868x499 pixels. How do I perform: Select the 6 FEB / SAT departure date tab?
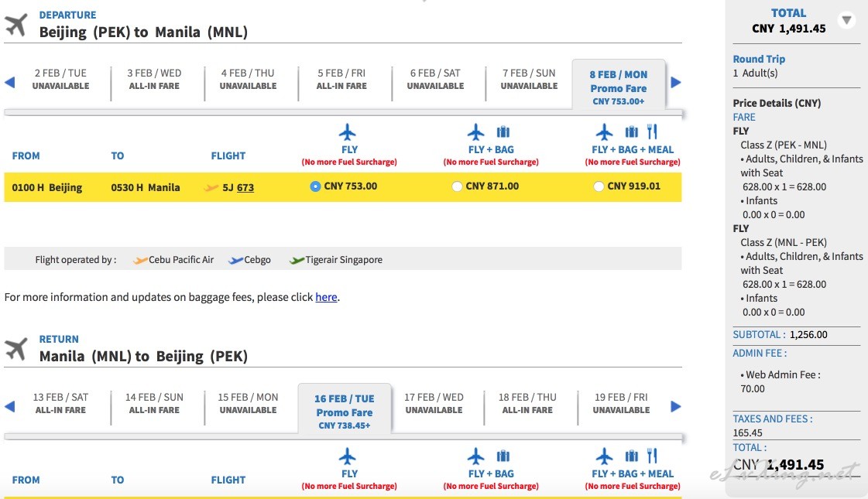(436, 79)
